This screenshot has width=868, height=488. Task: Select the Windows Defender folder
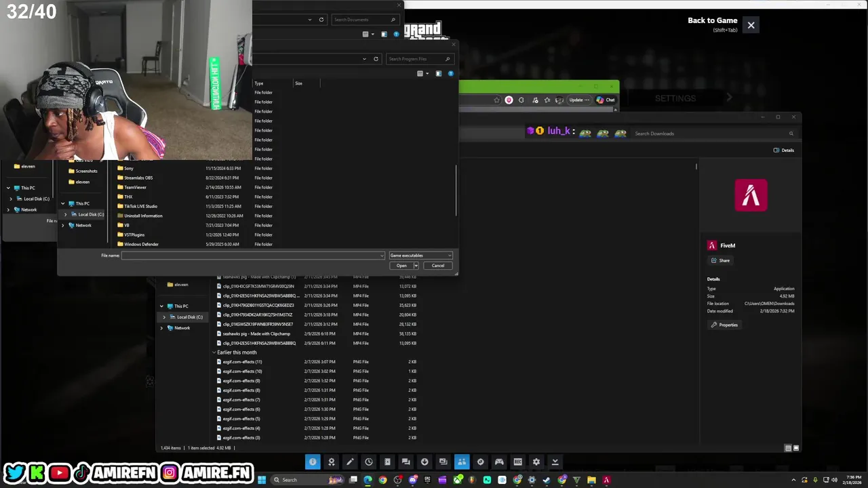(141, 244)
